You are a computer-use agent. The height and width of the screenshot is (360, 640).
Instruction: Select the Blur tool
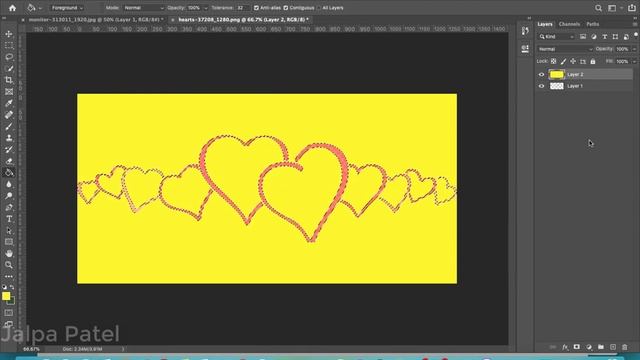pos(9,184)
